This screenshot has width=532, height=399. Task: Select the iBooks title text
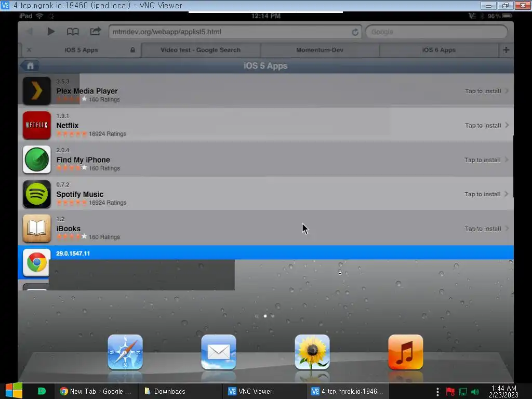[68, 229]
